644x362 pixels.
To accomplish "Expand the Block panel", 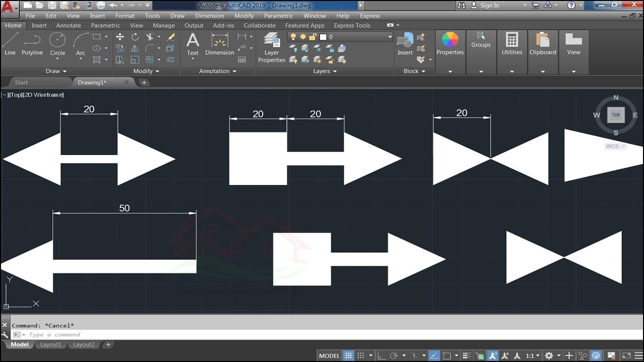I will pyautogui.click(x=415, y=71).
